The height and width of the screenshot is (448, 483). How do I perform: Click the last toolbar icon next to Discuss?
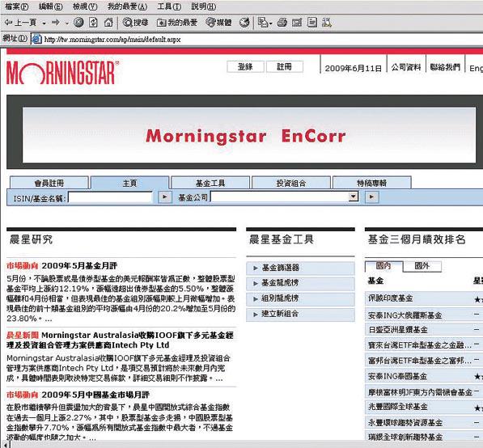[326, 23]
